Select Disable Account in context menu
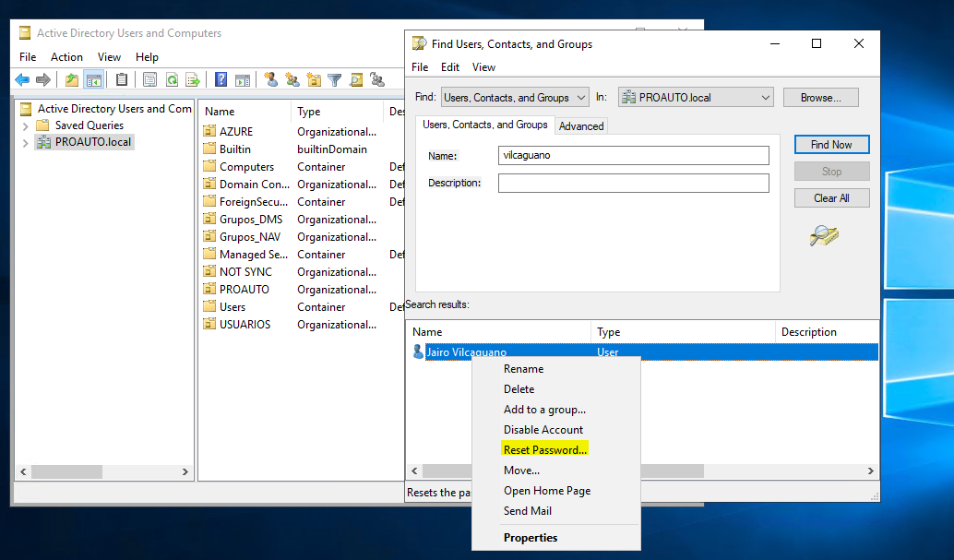 click(x=543, y=430)
